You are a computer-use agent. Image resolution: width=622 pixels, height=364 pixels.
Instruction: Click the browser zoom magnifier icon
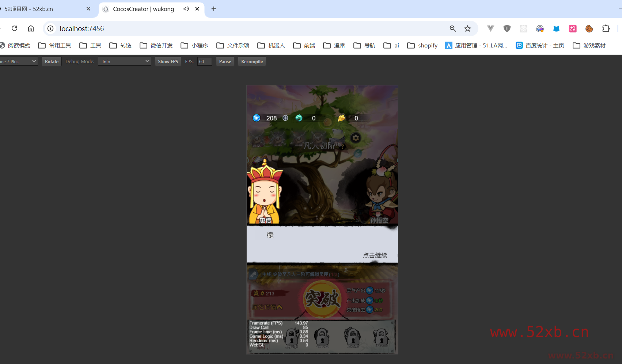point(453,28)
